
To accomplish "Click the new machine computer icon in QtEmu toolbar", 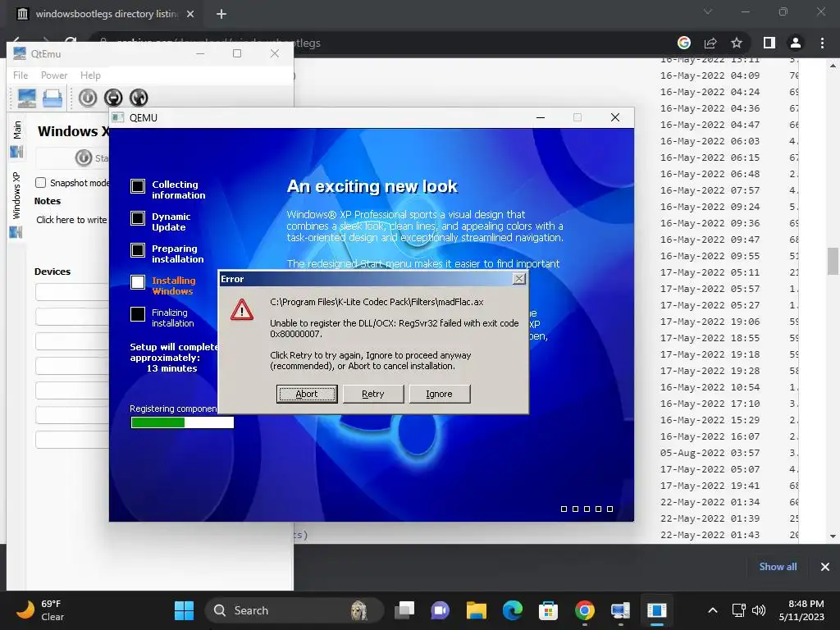I will [x=27, y=98].
